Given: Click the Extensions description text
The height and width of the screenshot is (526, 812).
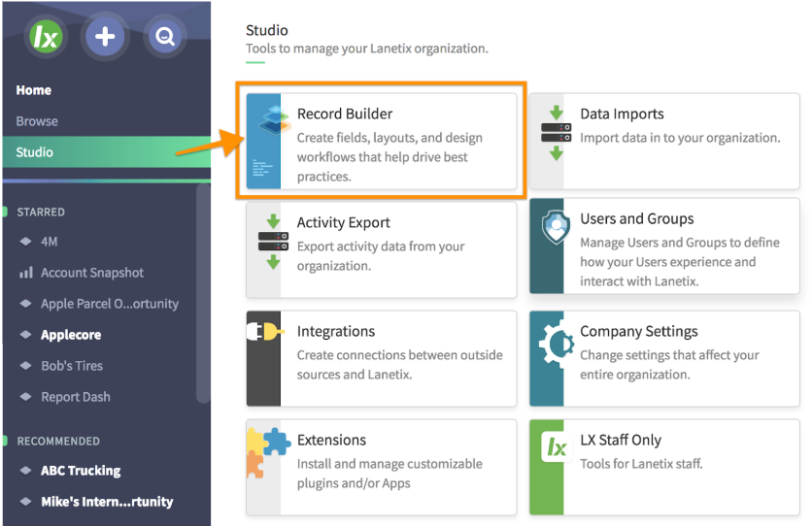Looking at the screenshot, I should click(x=389, y=474).
